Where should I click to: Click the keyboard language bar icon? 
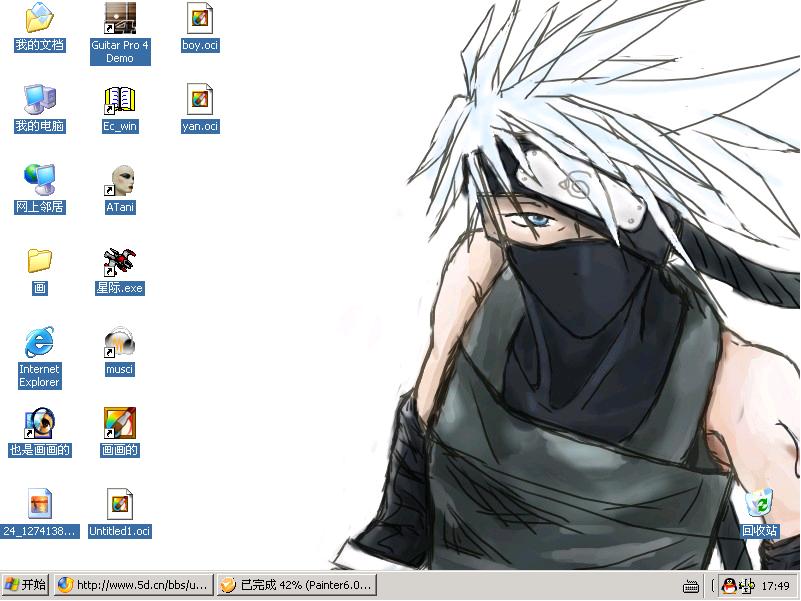point(691,586)
